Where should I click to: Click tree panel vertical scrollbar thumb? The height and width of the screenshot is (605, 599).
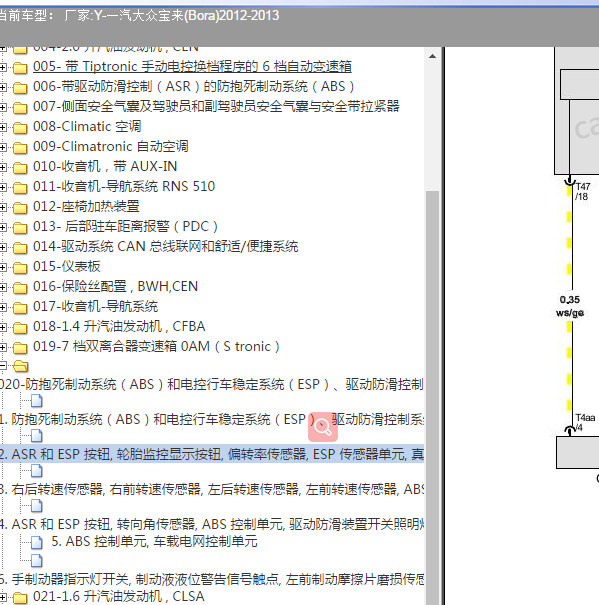click(432, 397)
